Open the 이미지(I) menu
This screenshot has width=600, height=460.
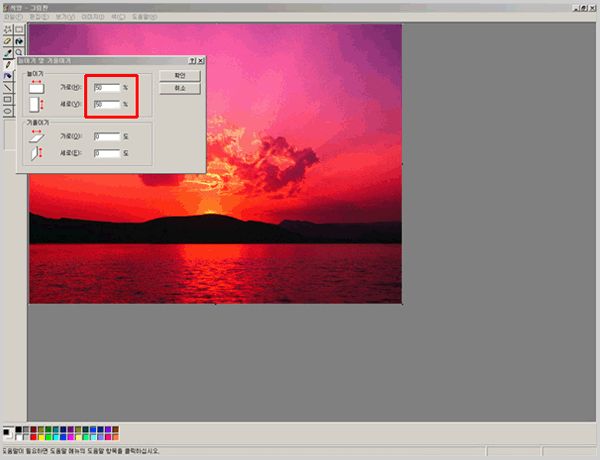pyautogui.click(x=93, y=17)
